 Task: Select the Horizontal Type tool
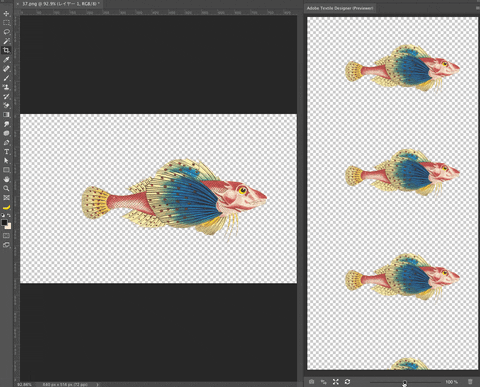point(6,152)
